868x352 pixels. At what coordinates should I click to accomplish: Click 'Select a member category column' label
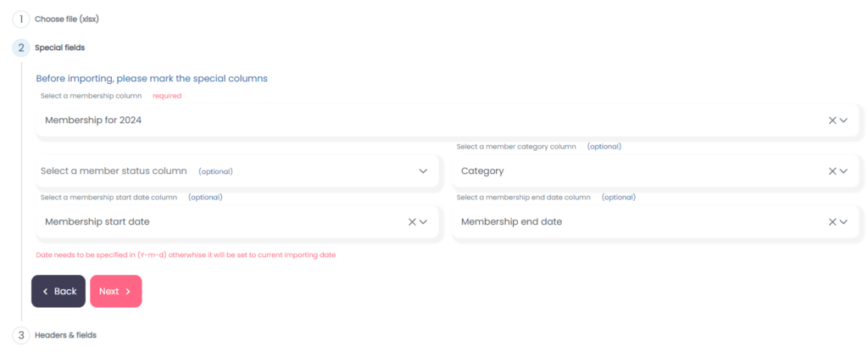tap(516, 147)
